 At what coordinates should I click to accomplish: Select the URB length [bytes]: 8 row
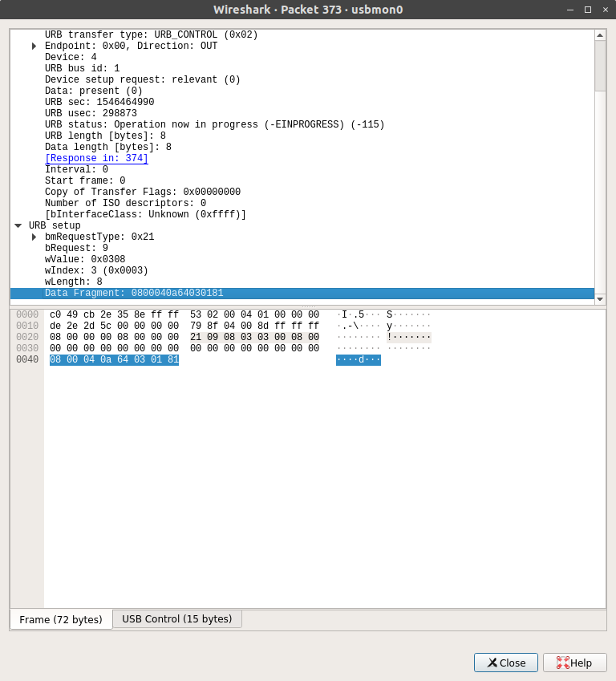pyautogui.click(x=302, y=136)
